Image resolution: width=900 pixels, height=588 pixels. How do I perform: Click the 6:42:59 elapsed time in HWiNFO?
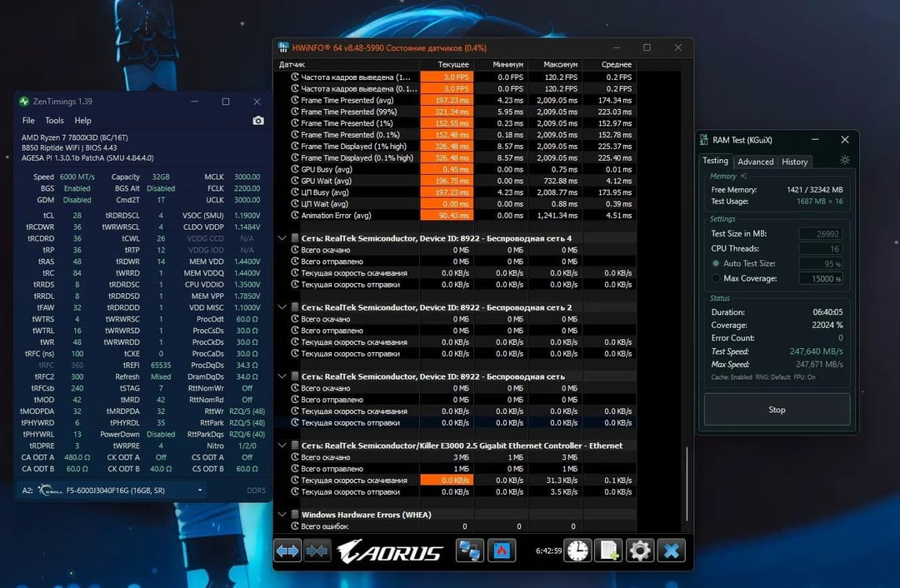coord(548,551)
